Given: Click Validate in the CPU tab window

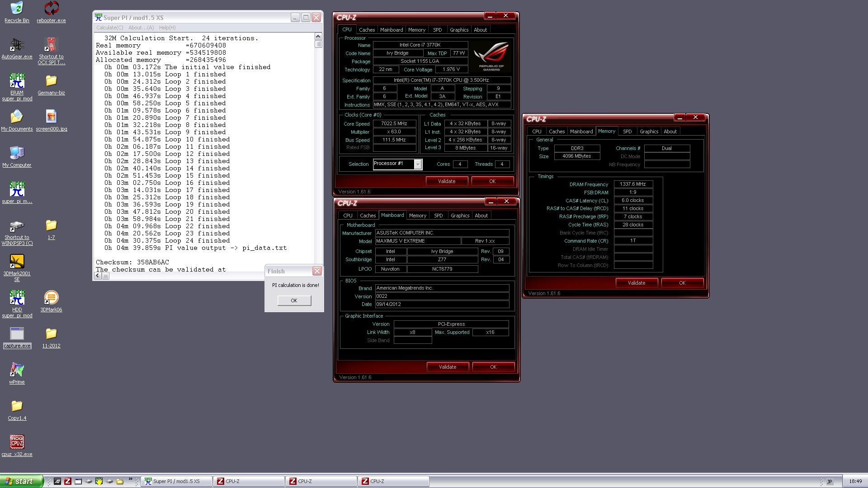Looking at the screenshot, I should click(x=447, y=181).
